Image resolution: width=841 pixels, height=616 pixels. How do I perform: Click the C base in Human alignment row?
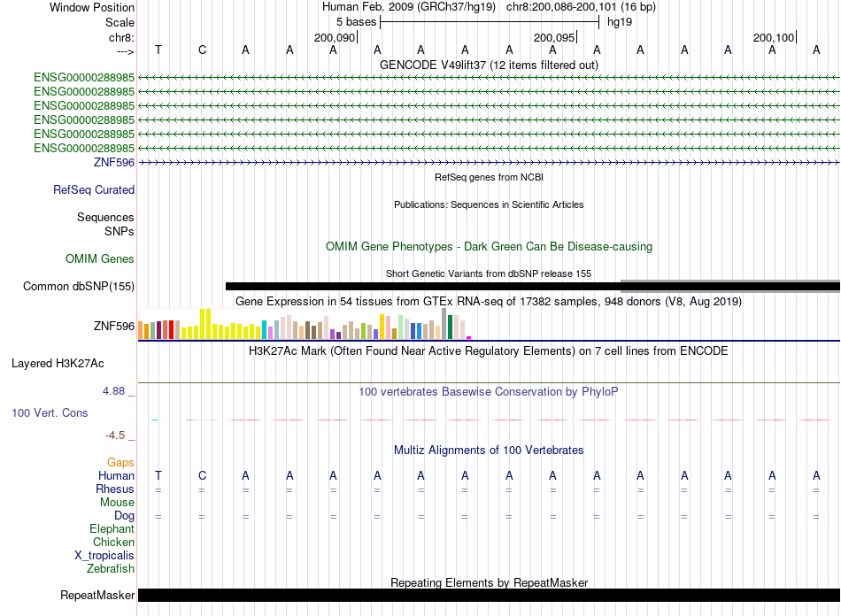point(202,475)
